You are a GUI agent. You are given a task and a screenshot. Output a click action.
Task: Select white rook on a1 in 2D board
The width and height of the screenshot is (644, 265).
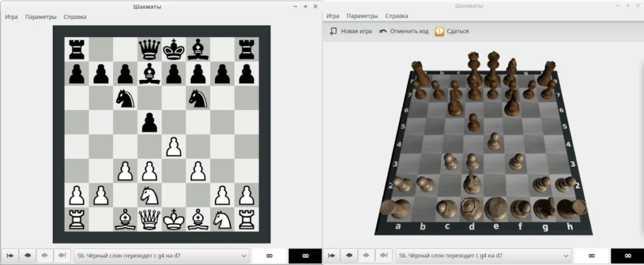pyautogui.click(x=77, y=220)
